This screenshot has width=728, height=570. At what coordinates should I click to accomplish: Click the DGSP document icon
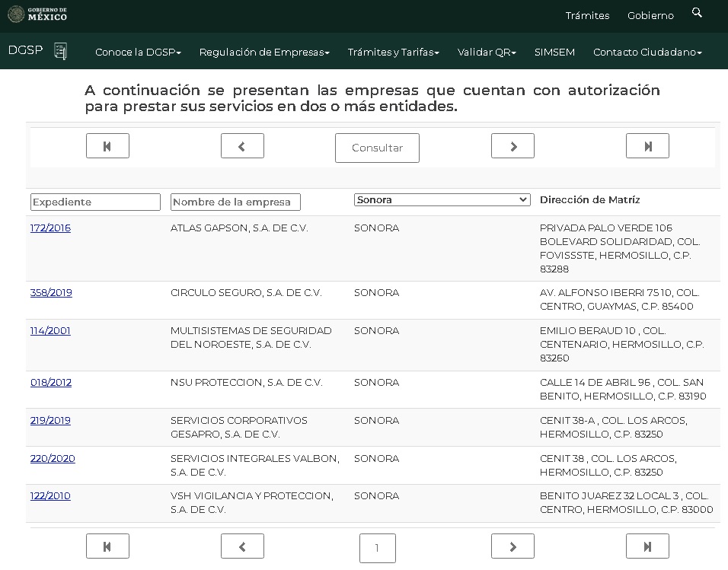click(x=60, y=50)
